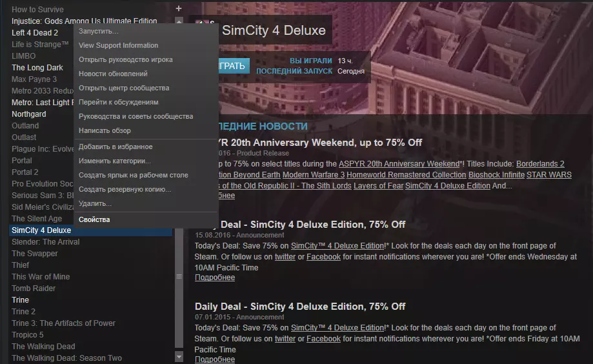Select Добавить в избранное
The width and height of the screenshot is (593, 364).
coord(116,147)
